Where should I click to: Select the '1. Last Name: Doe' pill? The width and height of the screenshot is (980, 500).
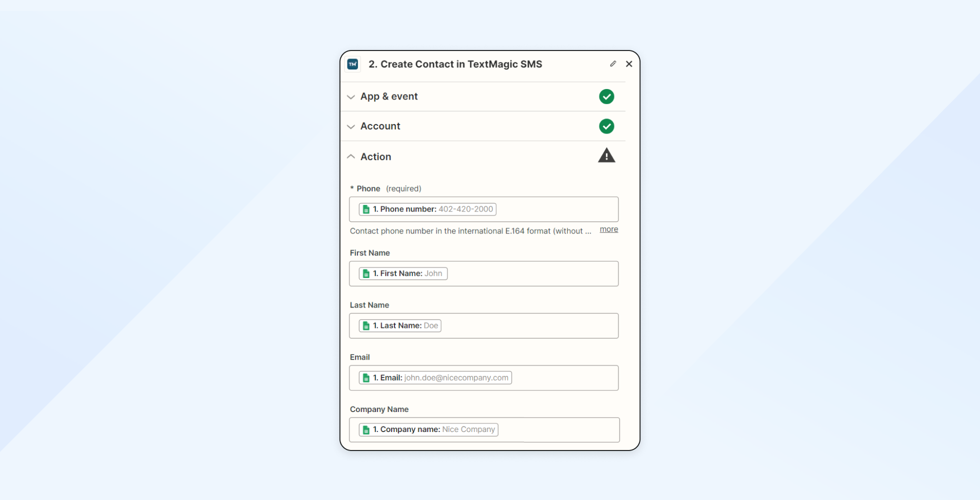click(x=400, y=326)
